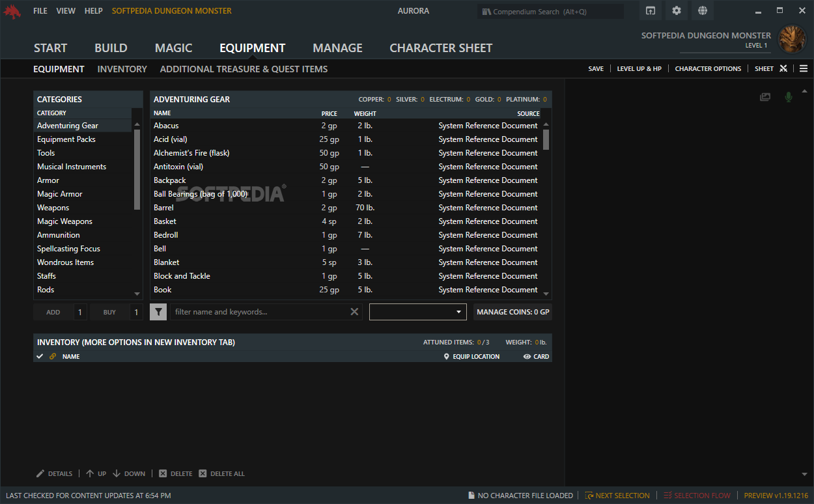The image size is (814, 504).
Task: Sort by the Price column header
Action: 329,113
